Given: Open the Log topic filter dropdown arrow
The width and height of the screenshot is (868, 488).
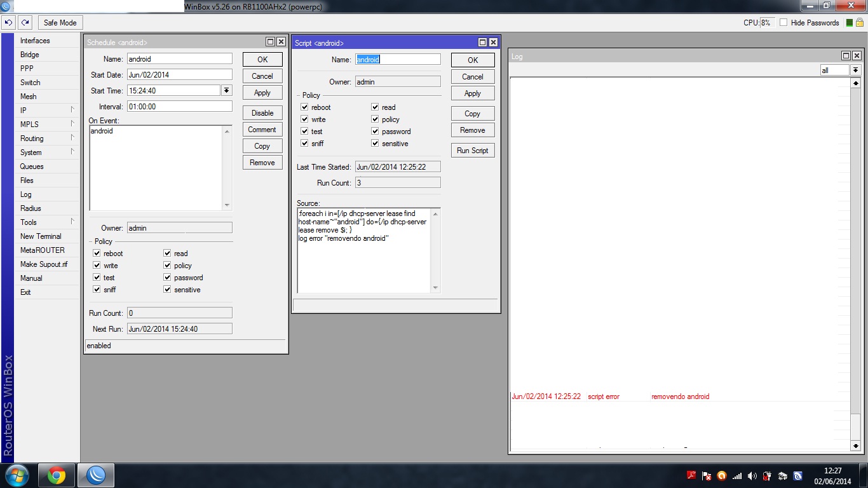Looking at the screenshot, I should tap(856, 71).
